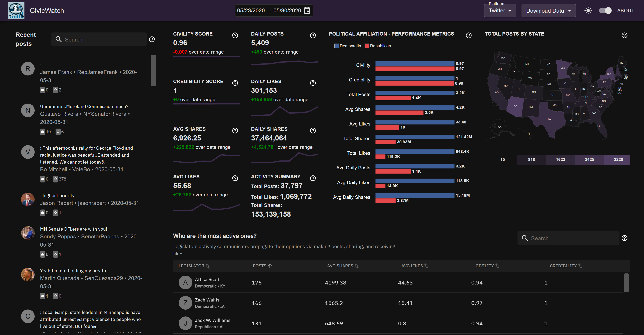Click help icon beside legislator search

[624, 238]
